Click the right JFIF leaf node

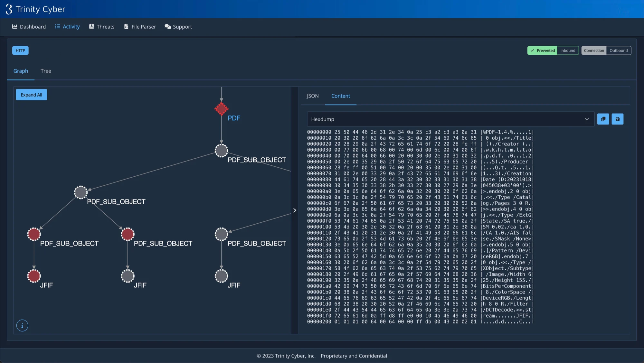[x=222, y=276]
